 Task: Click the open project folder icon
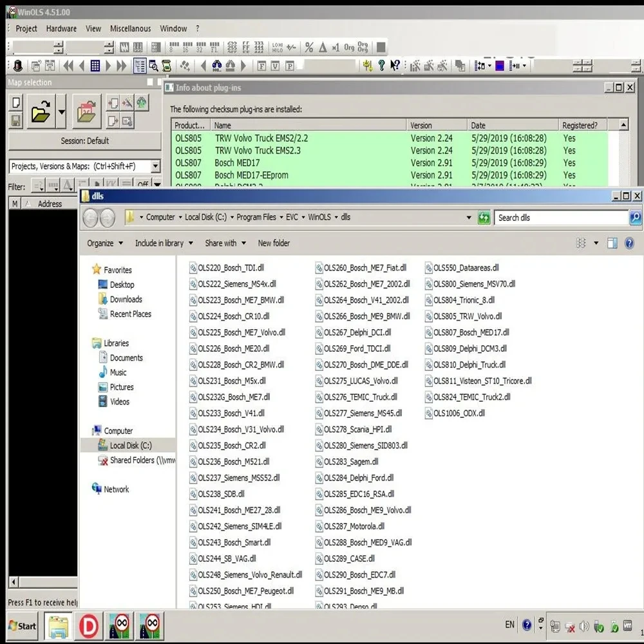pyautogui.click(x=40, y=112)
